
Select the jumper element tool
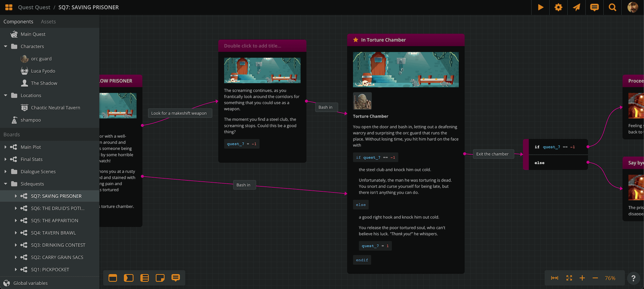coord(128,278)
